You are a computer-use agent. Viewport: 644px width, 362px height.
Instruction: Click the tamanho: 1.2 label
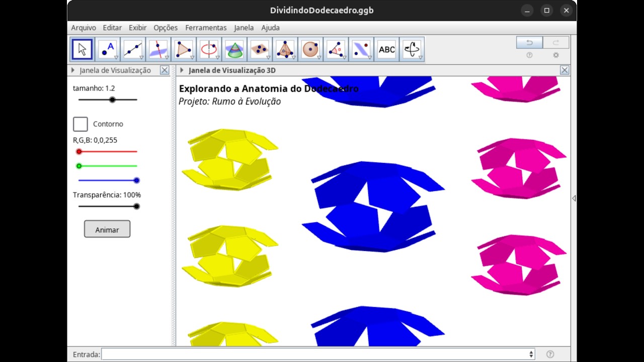pyautogui.click(x=94, y=88)
